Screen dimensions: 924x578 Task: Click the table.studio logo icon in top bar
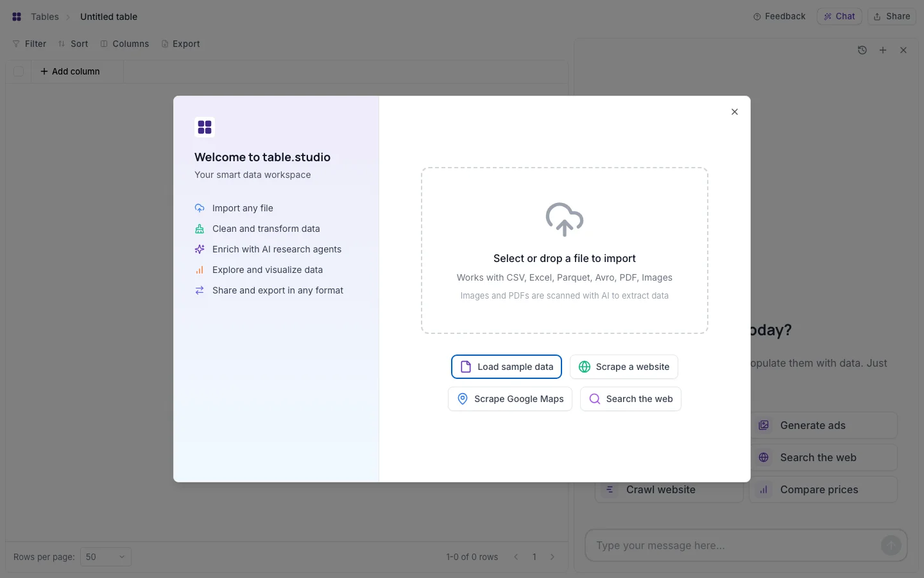pyautogui.click(x=17, y=17)
